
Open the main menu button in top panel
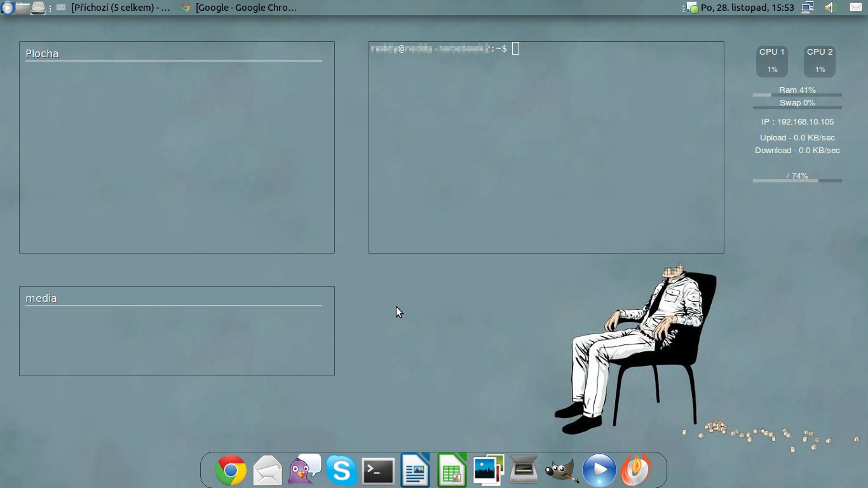pyautogui.click(x=7, y=8)
